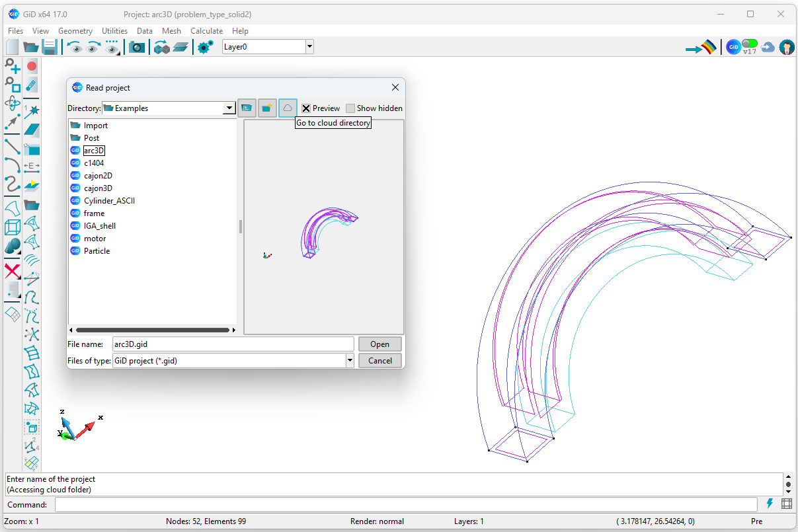The image size is (798, 532).
Task: Uncheck the Preview option
Action: click(x=305, y=108)
